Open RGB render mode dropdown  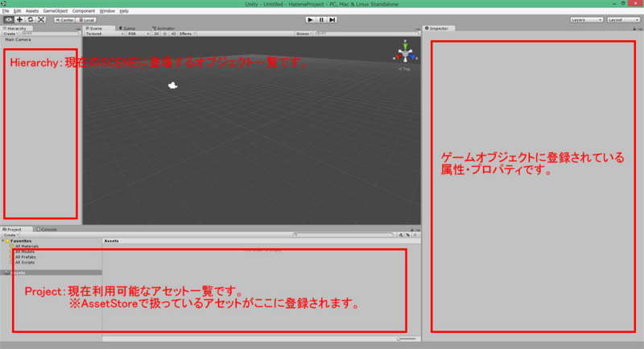pyautogui.click(x=138, y=34)
